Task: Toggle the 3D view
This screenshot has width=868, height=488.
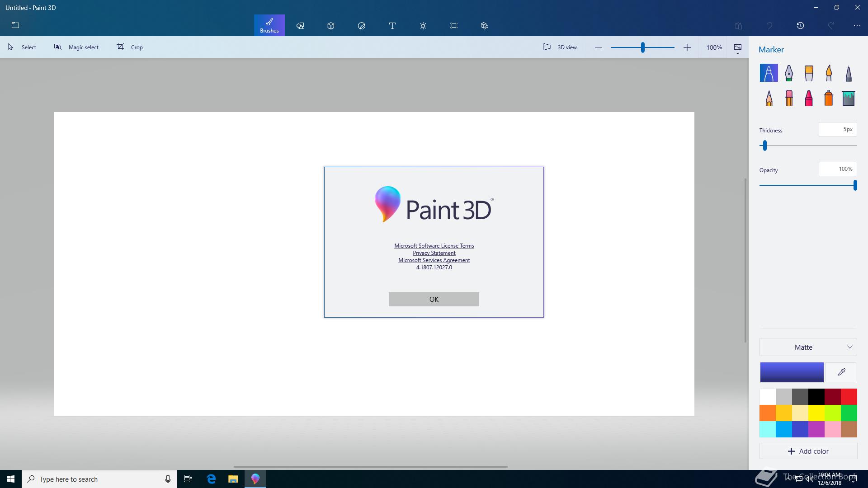Action: 560,47
